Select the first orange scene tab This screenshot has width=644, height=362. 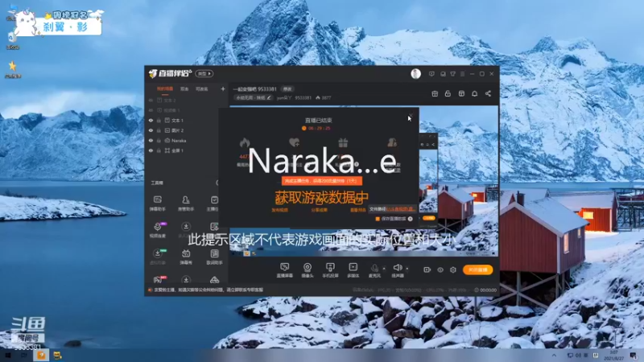pyautogui.click(x=165, y=88)
